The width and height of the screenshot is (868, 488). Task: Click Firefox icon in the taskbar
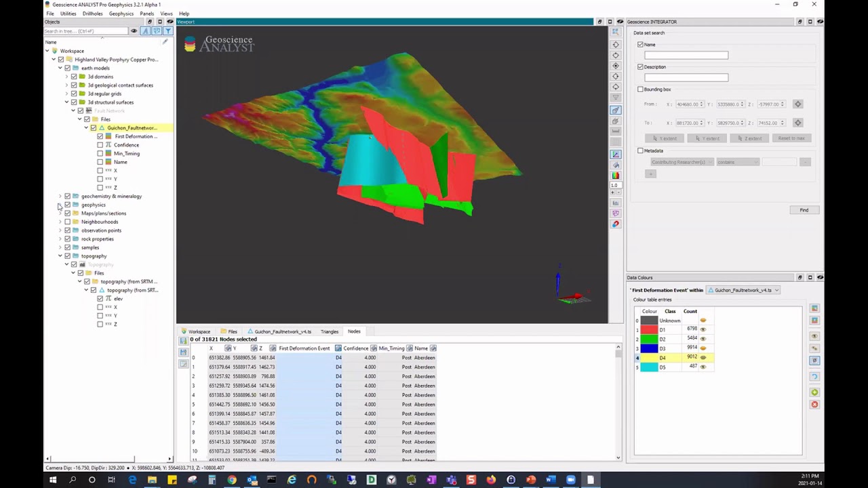tap(491, 480)
